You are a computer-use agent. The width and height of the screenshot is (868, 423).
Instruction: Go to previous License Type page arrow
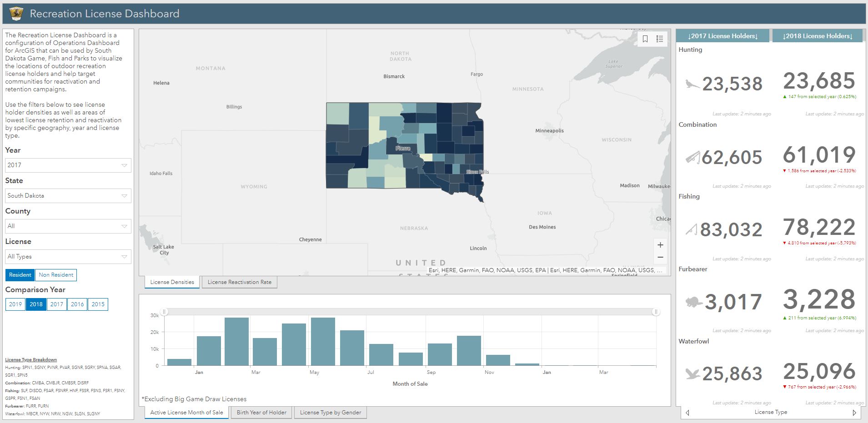click(687, 413)
